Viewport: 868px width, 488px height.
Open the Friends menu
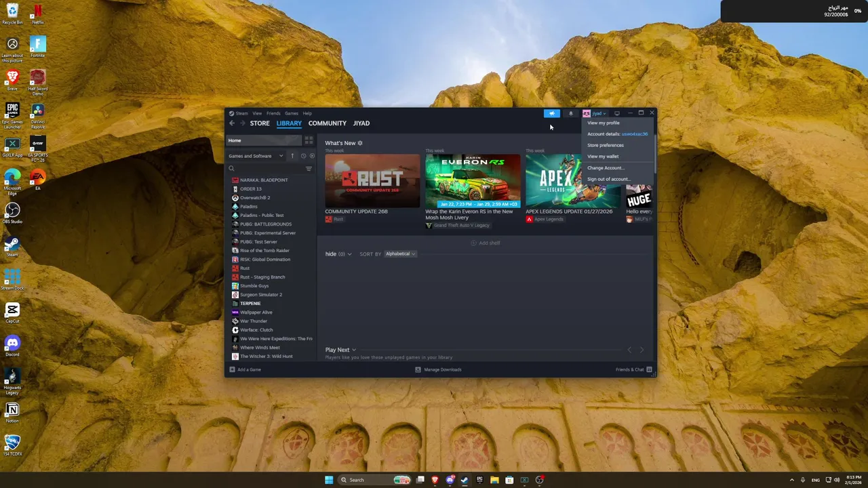[273, 113]
